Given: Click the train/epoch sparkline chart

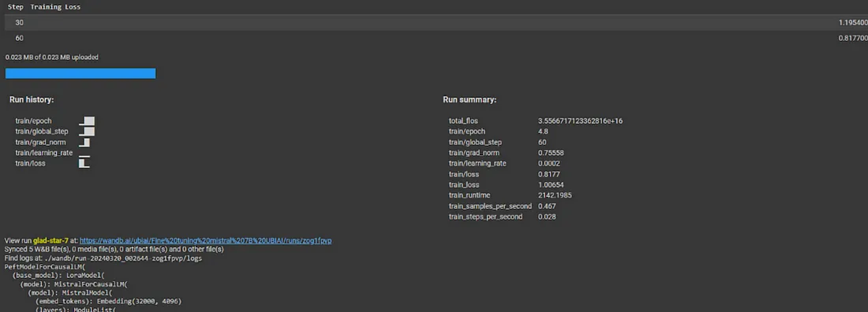Looking at the screenshot, I should click(86, 121).
